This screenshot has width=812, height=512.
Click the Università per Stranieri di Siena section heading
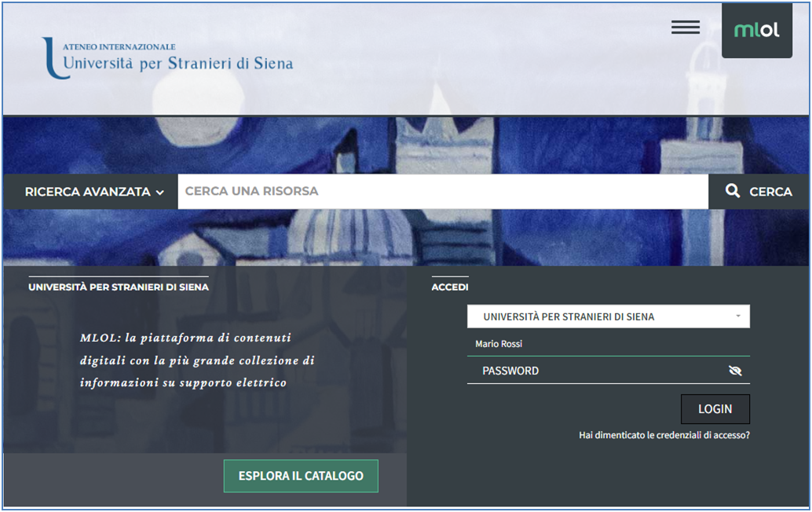pyautogui.click(x=119, y=287)
